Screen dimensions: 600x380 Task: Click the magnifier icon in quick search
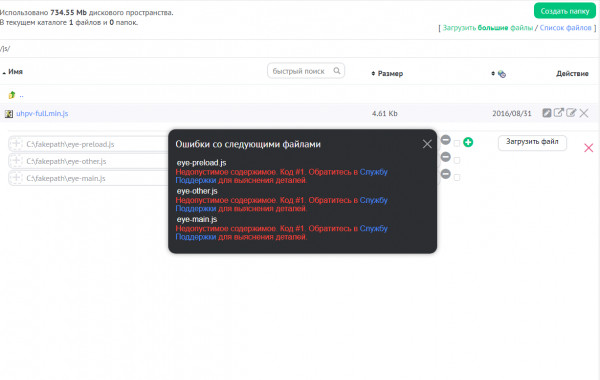pos(337,71)
